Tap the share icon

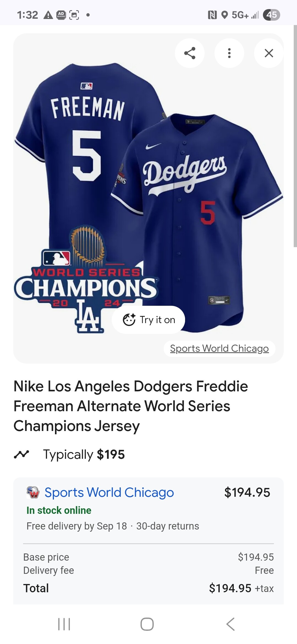pyautogui.click(x=189, y=53)
